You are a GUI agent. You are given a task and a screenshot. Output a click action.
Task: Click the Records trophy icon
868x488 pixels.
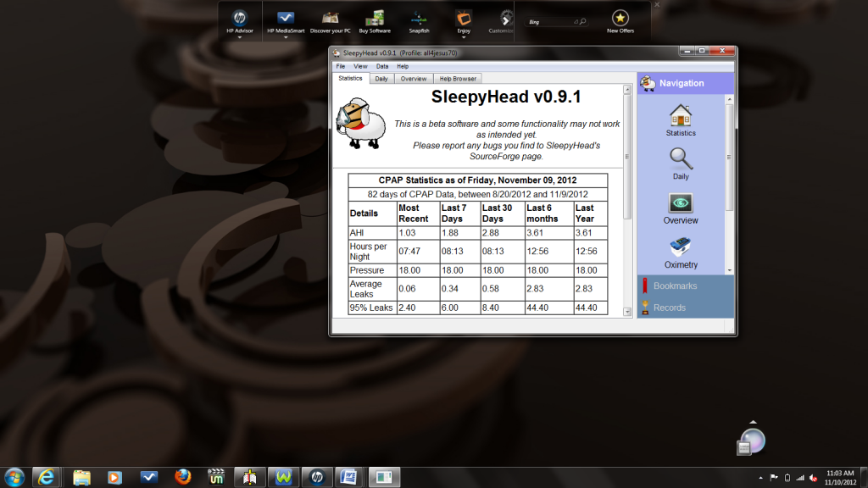point(645,308)
